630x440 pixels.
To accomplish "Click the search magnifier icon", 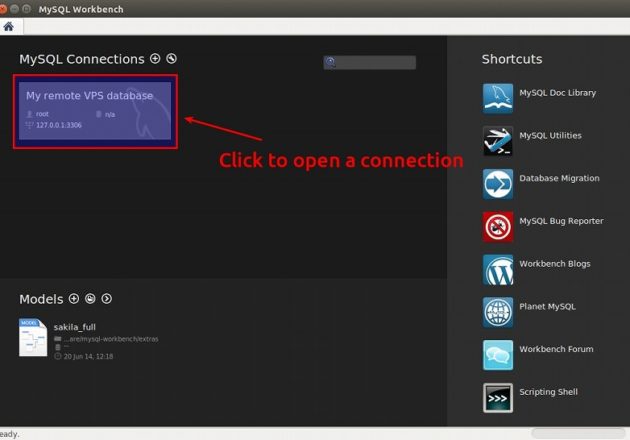I will click(330, 62).
